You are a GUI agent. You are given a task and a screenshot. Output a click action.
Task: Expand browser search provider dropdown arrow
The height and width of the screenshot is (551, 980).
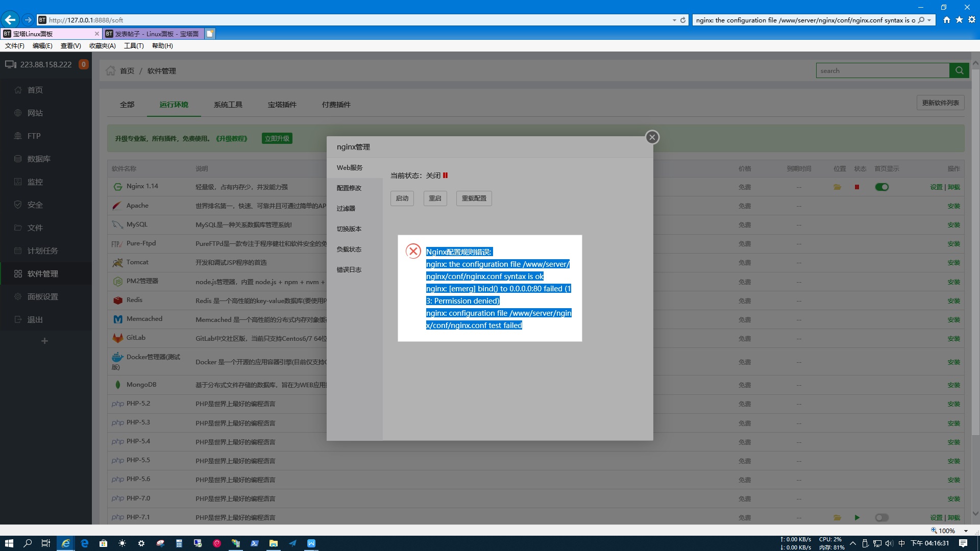929,20
